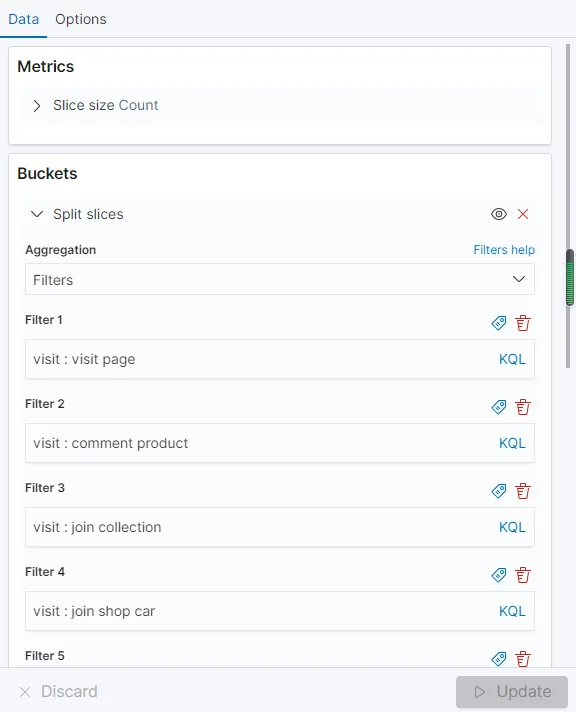
Task: Delete Filter 3 with trash icon
Action: (523, 491)
